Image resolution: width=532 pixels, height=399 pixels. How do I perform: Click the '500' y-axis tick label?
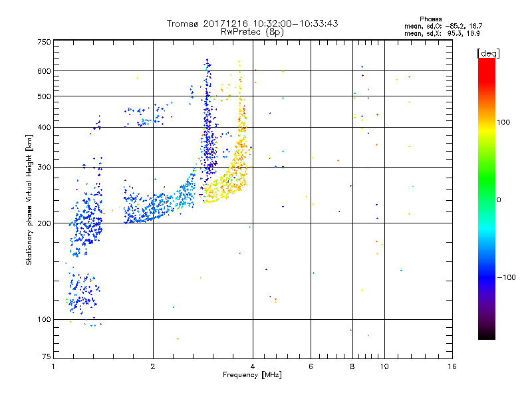(x=45, y=96)
